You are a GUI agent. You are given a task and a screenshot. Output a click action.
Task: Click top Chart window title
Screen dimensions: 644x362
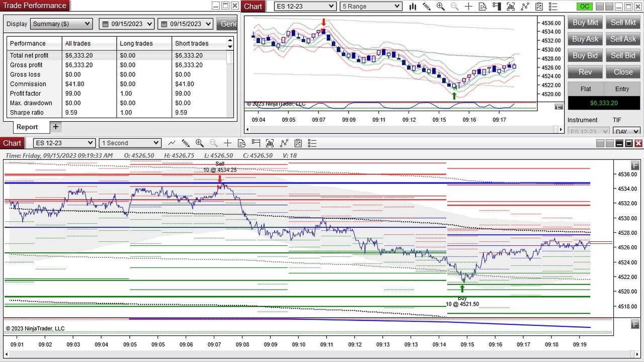(x=253, y=7)
